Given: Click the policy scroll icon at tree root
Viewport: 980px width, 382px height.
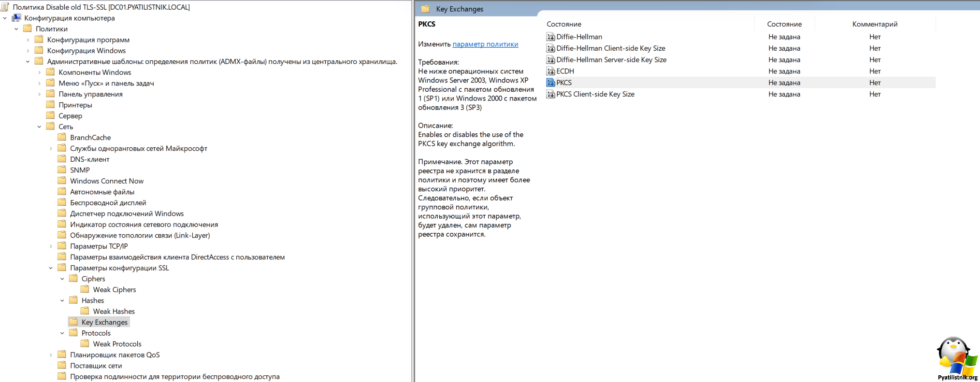Looking at the screenshot, I should [5, 7].
